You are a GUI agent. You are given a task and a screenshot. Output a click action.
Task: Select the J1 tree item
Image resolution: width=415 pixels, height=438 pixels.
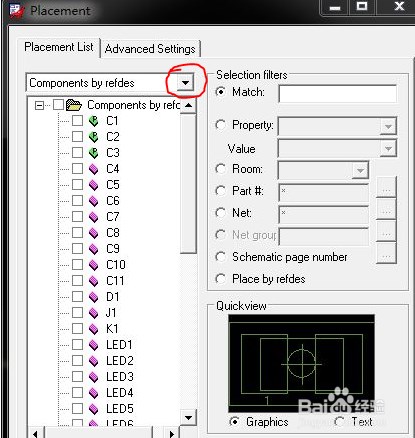(111, 313)
